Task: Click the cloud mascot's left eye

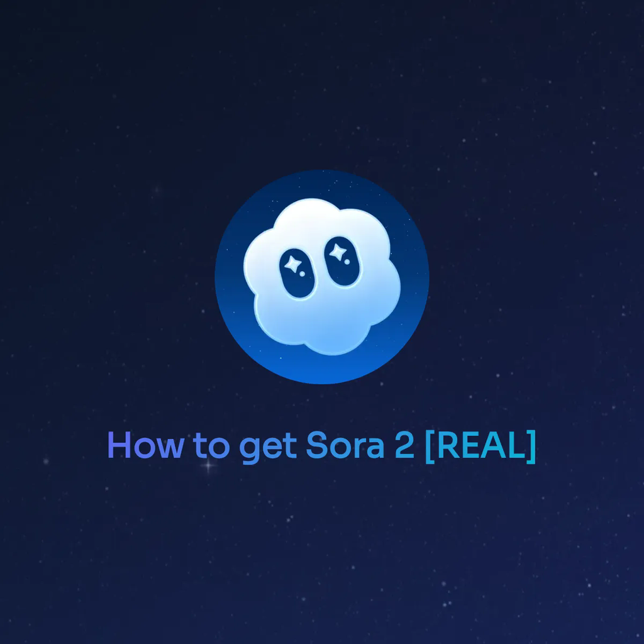Action: click(297, 273)
